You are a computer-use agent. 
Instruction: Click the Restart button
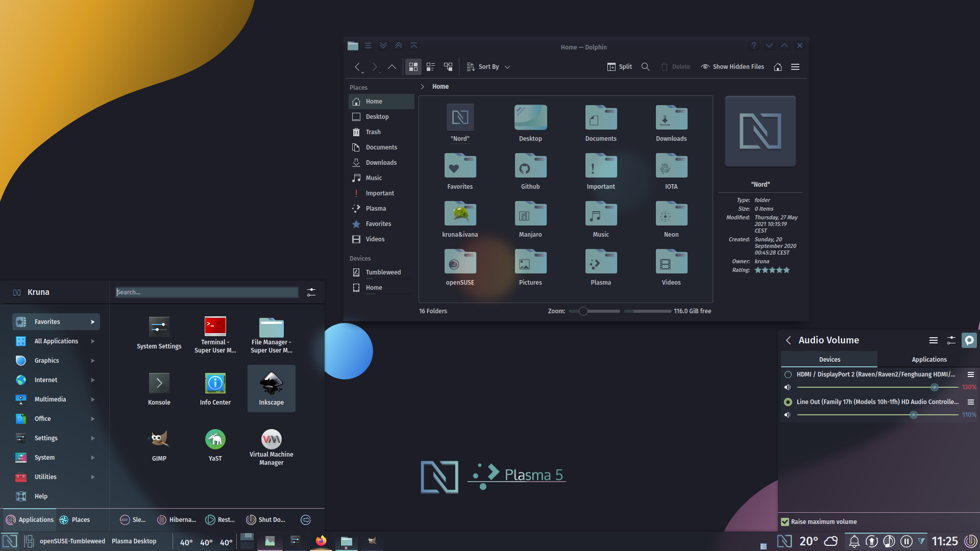220,520
